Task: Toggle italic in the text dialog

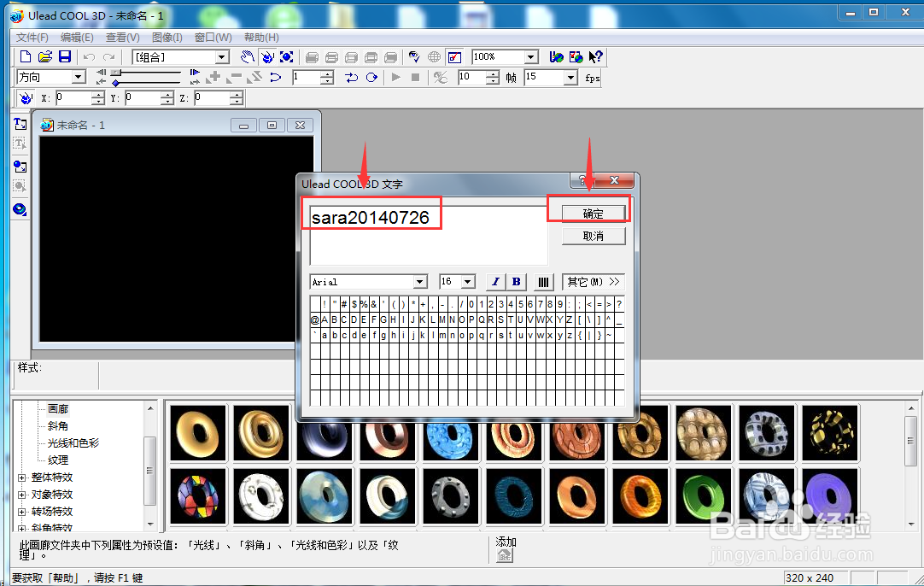Action: click(x=495, y=282)
